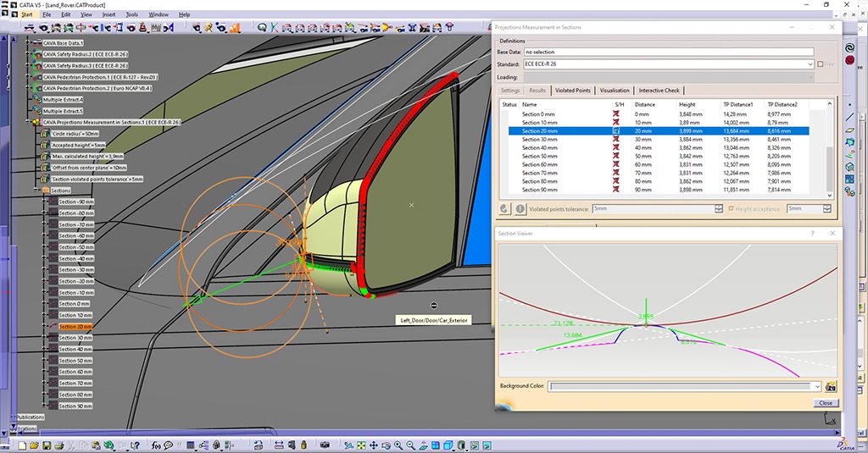Screen dimensions: 868x453
Task: Collapse the CAVA Projections Measurement in Sections.1 node
Action: [28, 122]
